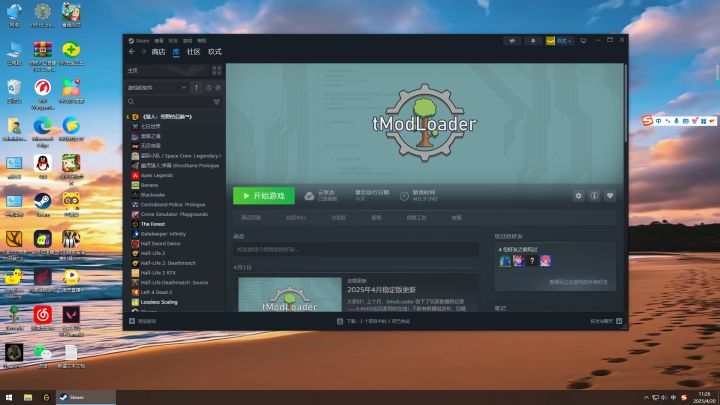
Task: Click the first friend avatar who played
Action: 505,261
